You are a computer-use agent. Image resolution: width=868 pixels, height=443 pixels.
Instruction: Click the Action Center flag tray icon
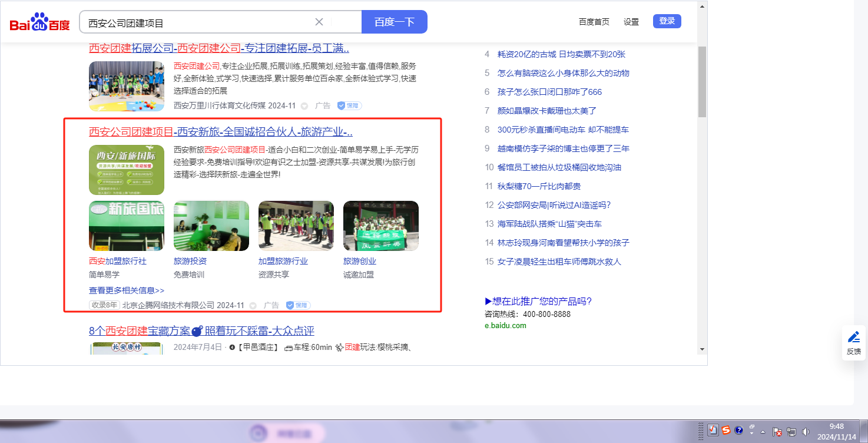(777, 432)
